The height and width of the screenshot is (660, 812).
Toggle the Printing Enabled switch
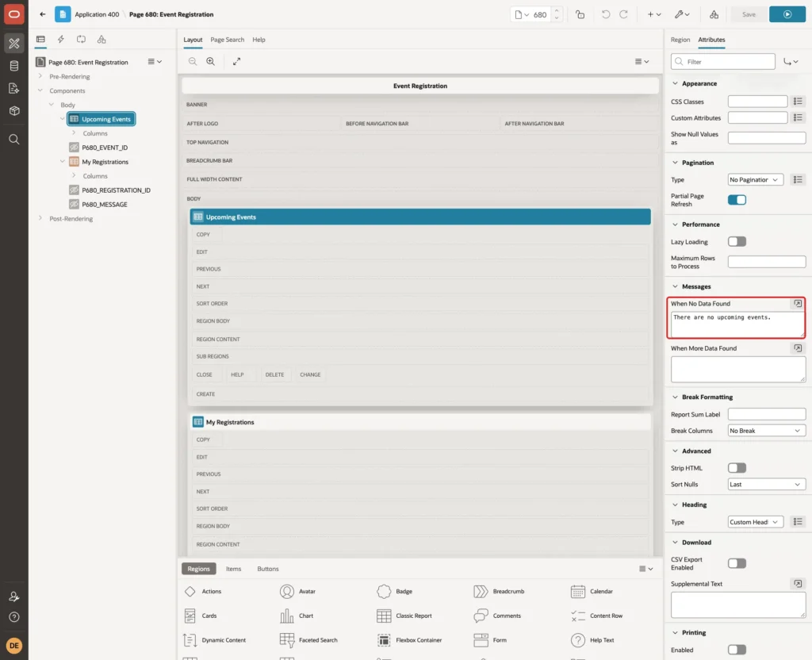737,650
